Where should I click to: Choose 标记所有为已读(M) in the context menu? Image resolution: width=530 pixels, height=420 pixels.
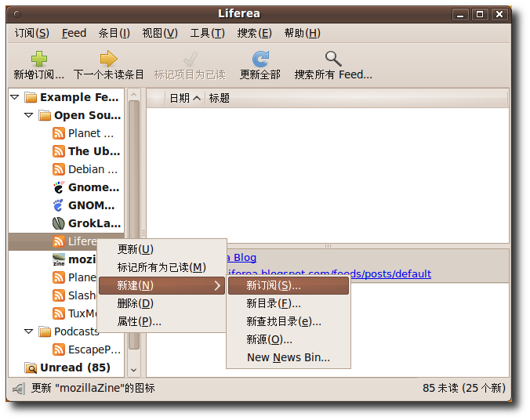162,268
